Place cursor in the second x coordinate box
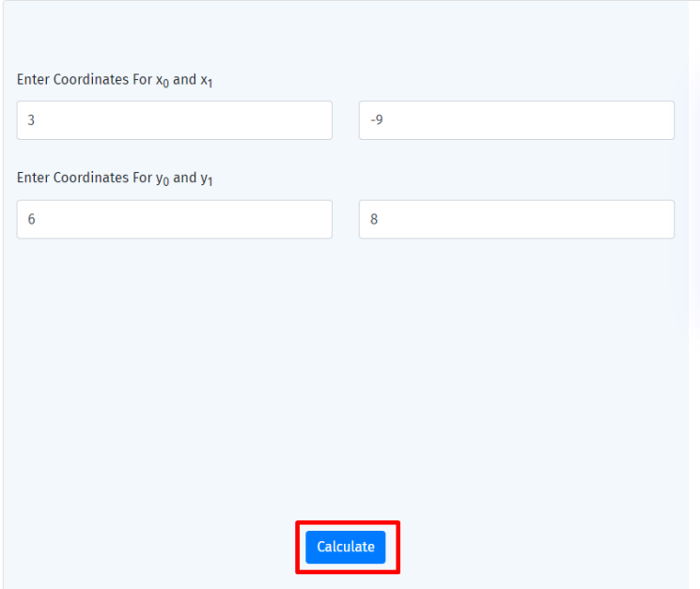 516,120
